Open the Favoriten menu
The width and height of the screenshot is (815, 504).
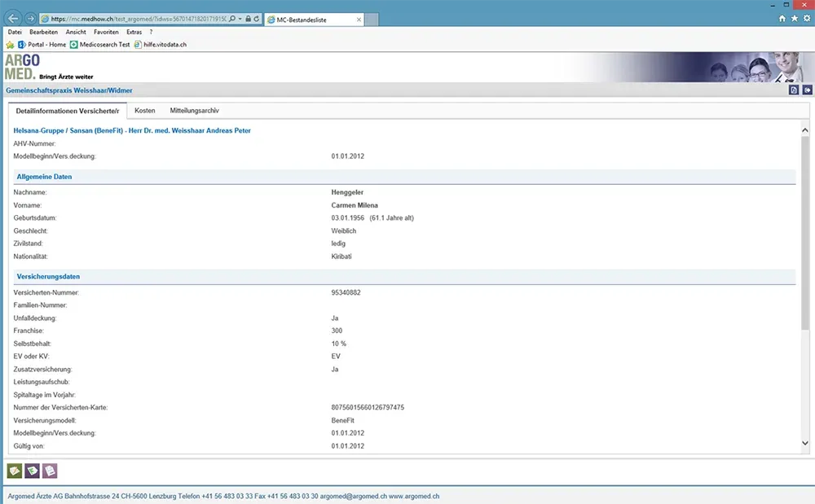click(106, 33)
